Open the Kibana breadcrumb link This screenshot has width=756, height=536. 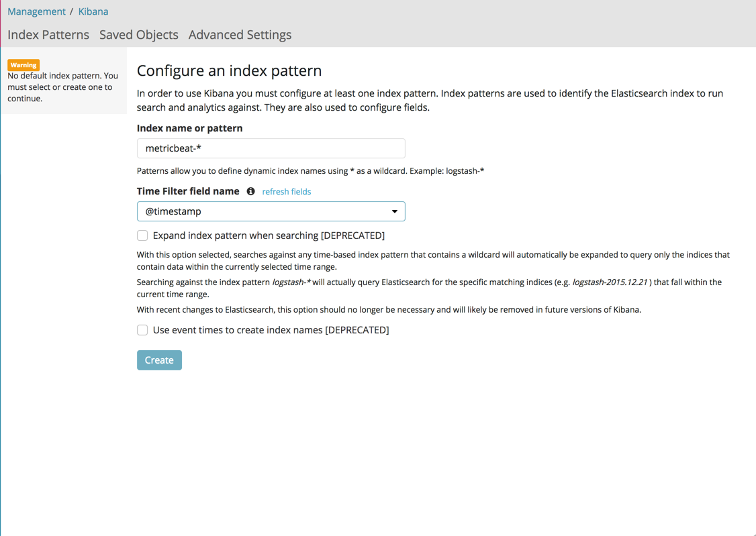(x=93, y=11)
